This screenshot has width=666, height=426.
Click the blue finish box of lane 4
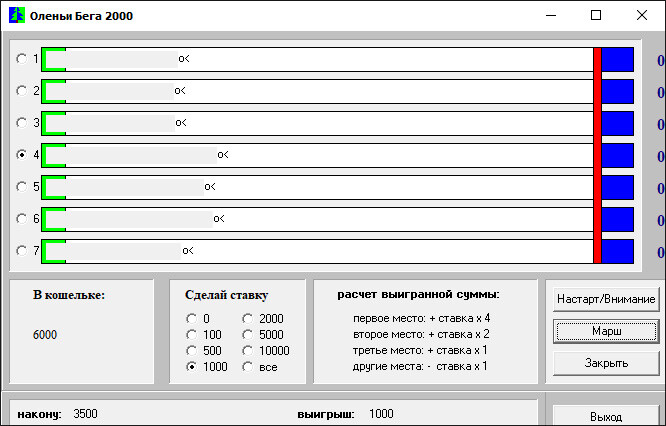pos(618,155)
